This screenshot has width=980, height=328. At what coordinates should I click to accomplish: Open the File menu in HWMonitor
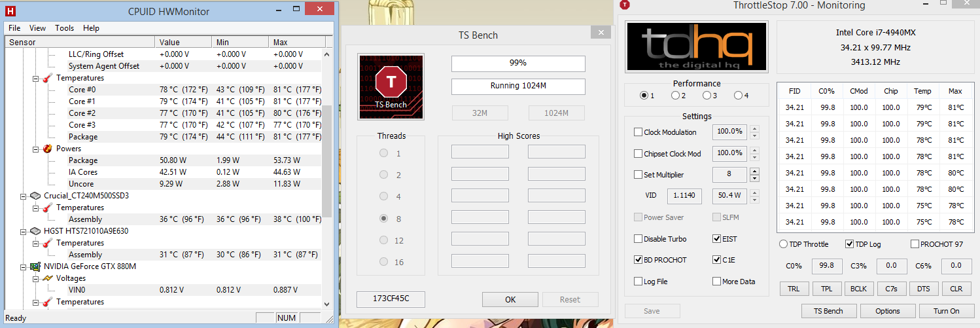pyautogui.click(x=14, y=28)
